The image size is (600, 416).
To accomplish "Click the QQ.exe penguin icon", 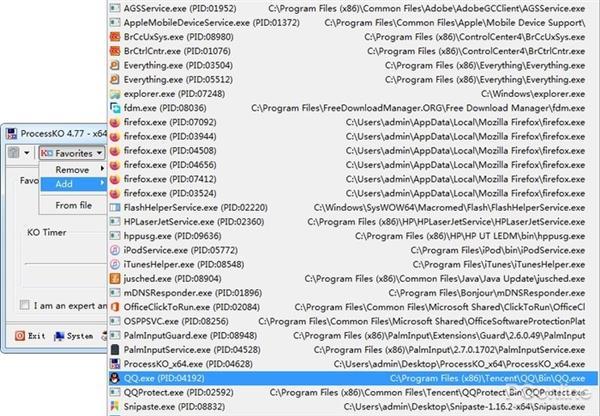I will 115,378.
